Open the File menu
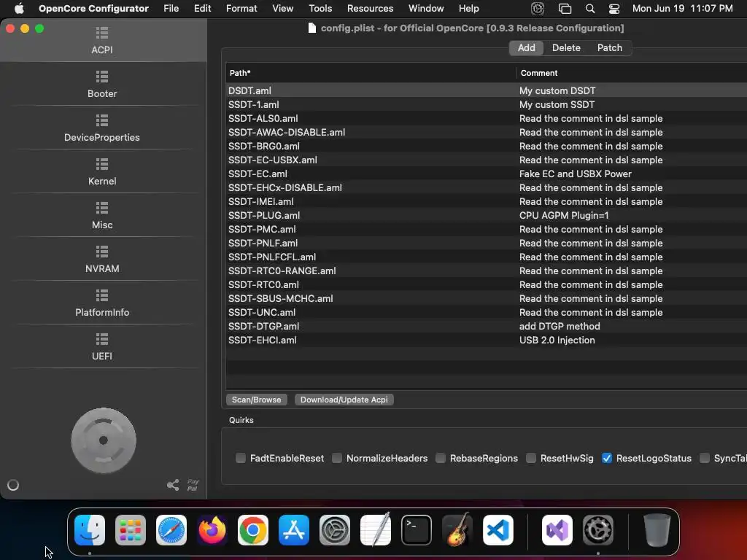 point(171,9)
